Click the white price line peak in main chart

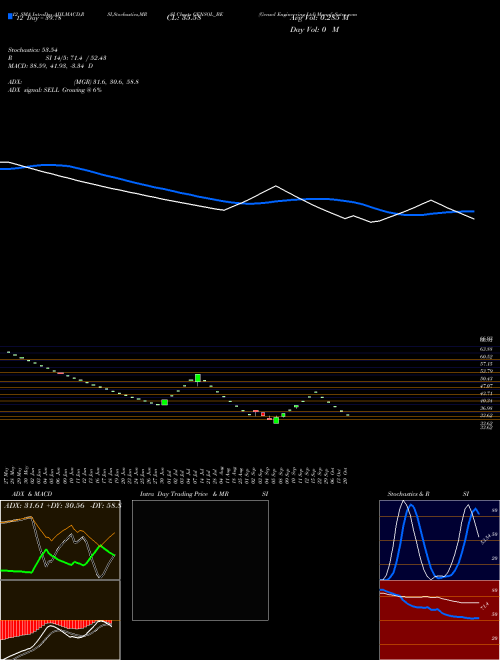(276, 186)
